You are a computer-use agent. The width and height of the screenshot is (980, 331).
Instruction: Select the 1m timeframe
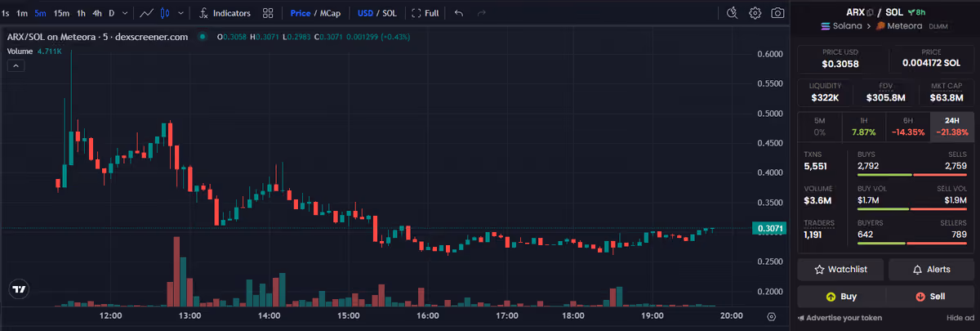(22, 13)
